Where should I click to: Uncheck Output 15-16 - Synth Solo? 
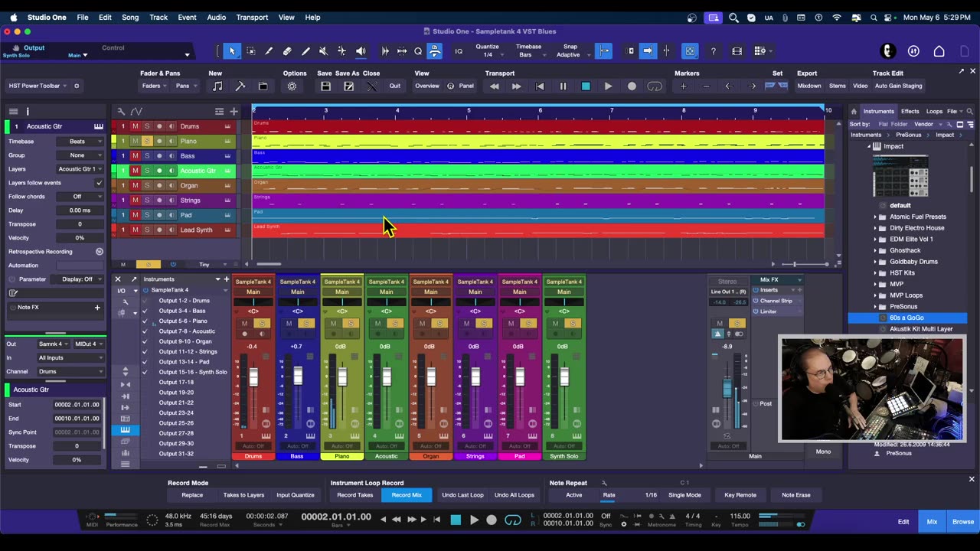point(145,372)
